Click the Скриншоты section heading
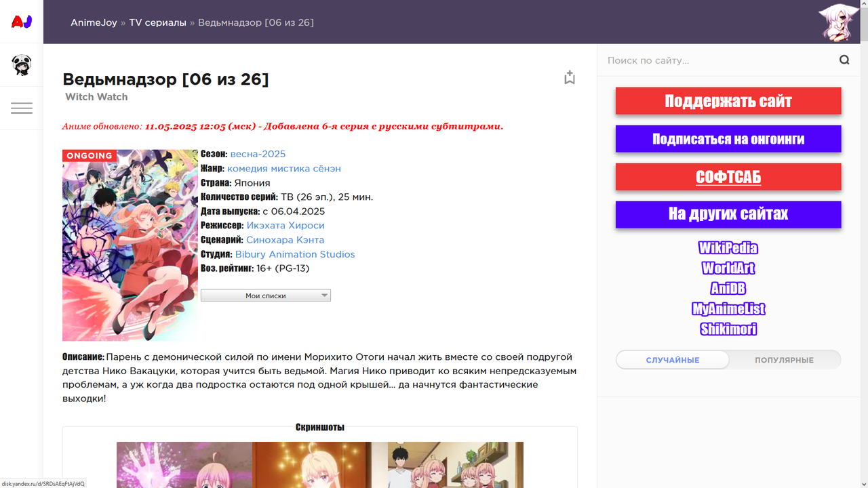This screenshot has height=488, width=868. [x=320, y=427]
